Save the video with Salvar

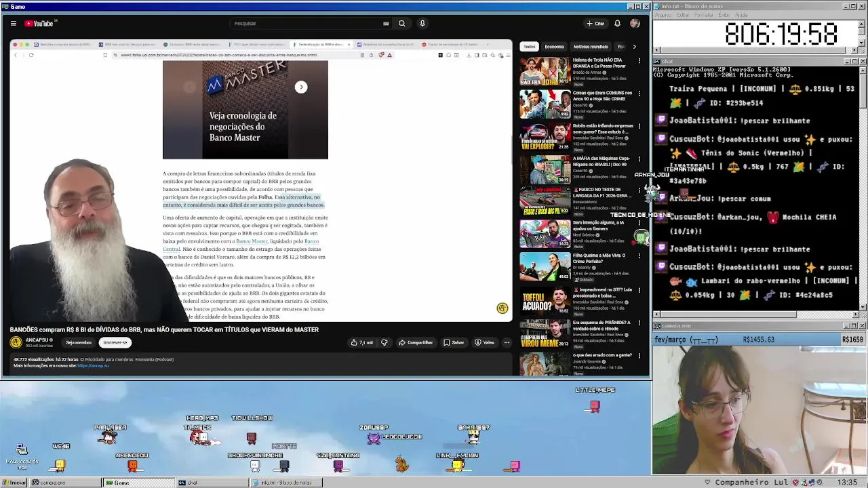(x=454, y=342)
